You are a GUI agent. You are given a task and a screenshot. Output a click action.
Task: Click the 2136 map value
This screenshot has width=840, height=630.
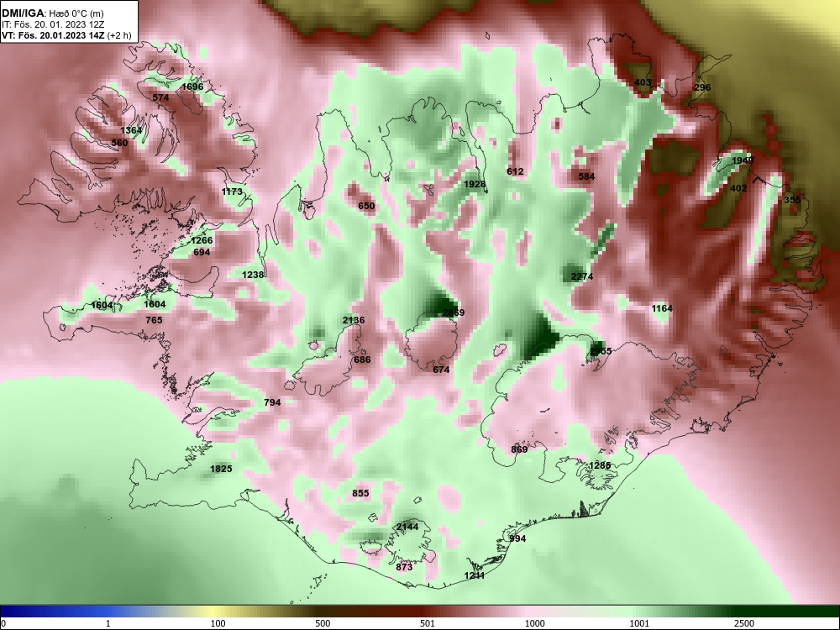click(x=354, y=320)
